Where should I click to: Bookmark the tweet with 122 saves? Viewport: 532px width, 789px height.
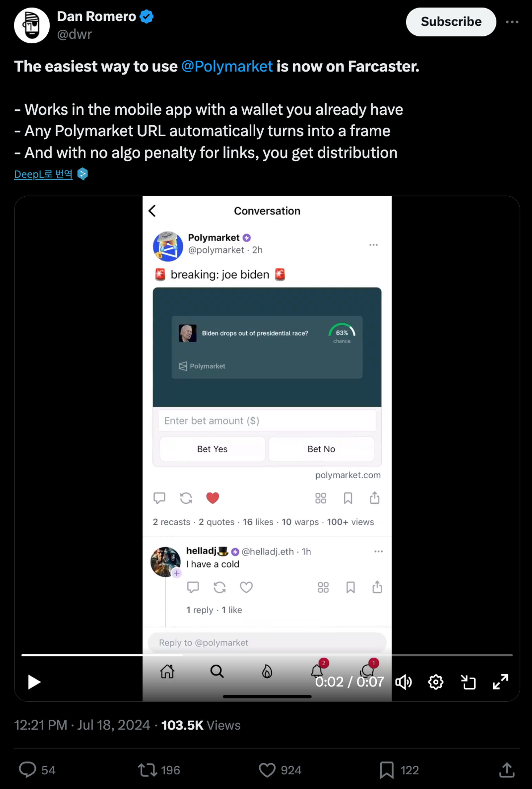387,770
